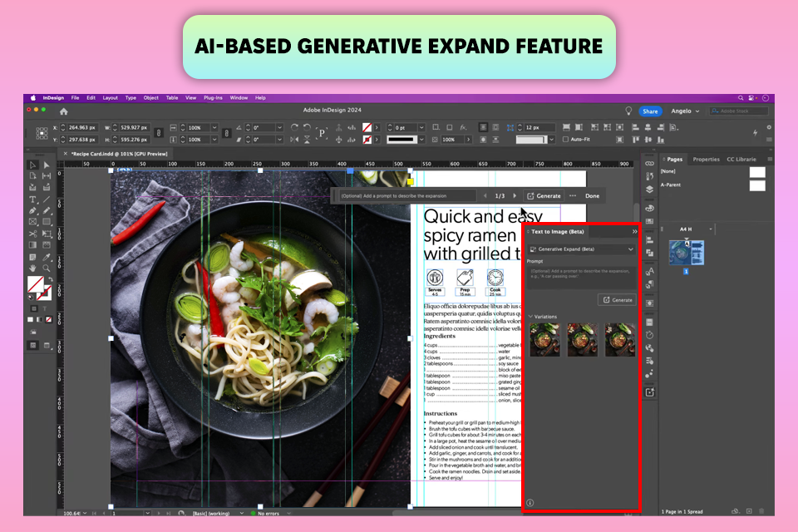
Task: Select the Rectangle Frame tool
Action: point(32,222)
